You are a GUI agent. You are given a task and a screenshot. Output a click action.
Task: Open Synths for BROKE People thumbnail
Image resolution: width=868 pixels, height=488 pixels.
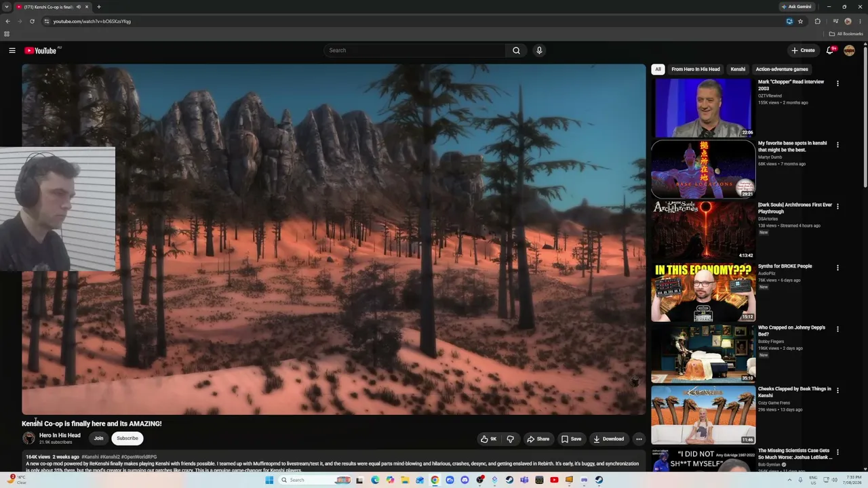point(703,292)
